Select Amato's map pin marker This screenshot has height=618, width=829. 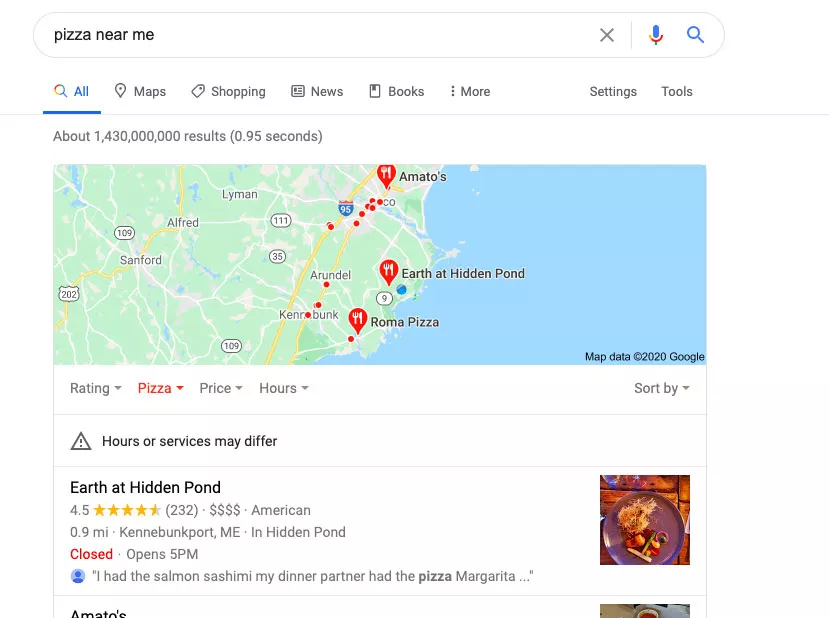point(386,176)
